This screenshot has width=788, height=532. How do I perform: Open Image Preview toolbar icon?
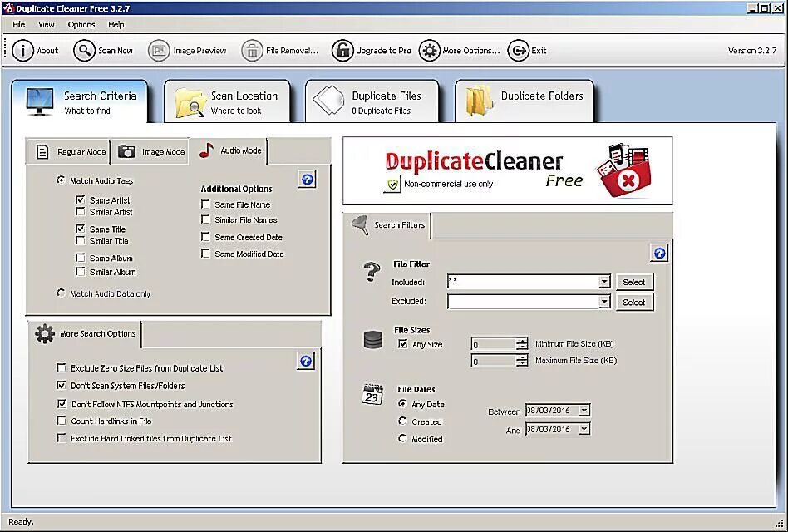click(159, 50)
